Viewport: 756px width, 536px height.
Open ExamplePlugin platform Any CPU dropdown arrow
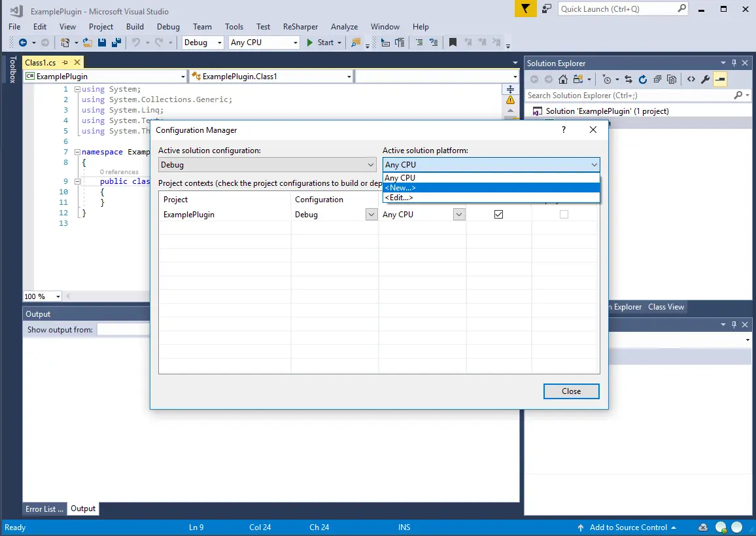point(459,214)
